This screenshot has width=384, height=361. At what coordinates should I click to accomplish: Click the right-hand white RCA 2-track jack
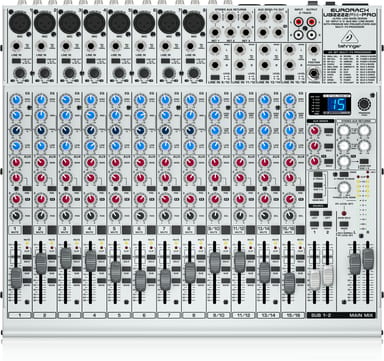(311, 34)
